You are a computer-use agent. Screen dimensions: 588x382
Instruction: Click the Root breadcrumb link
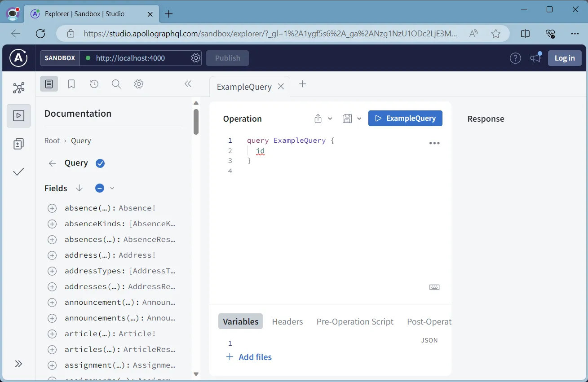pos(52,141)
